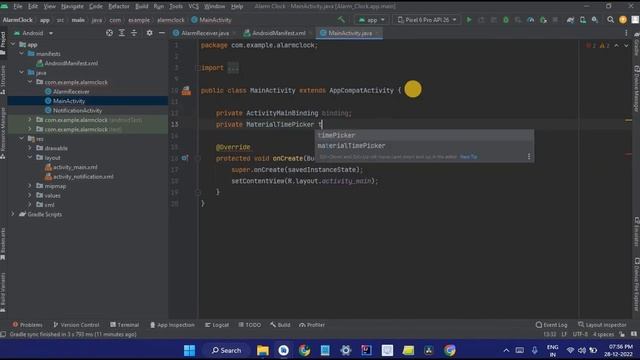Select materialTimePicker autocomplete suggestion

[x=424, y=146]
